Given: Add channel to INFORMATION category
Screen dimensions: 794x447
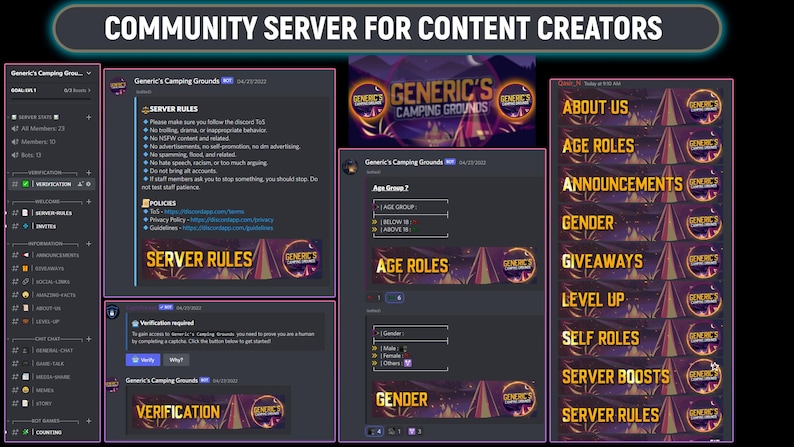Looking at the screenshot, I should (89, 243).
